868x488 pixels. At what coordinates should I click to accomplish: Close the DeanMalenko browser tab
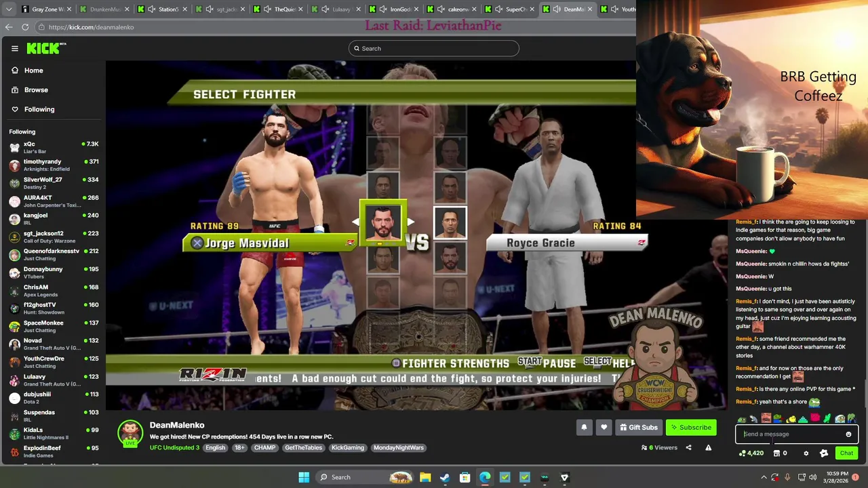[x=590, y=9]
